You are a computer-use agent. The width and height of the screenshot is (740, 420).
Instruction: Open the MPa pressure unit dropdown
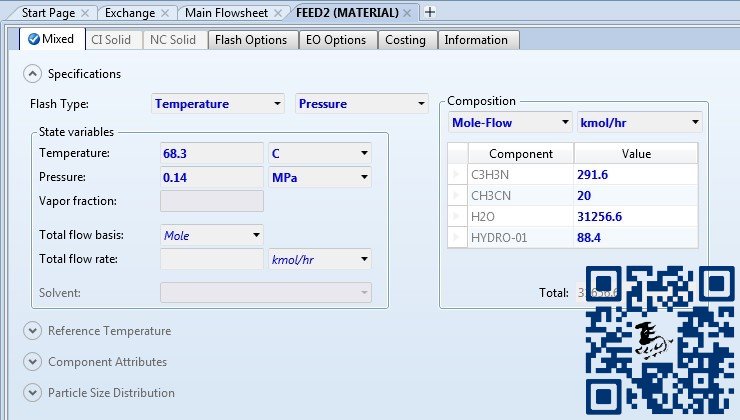click(x=319, y=177)
